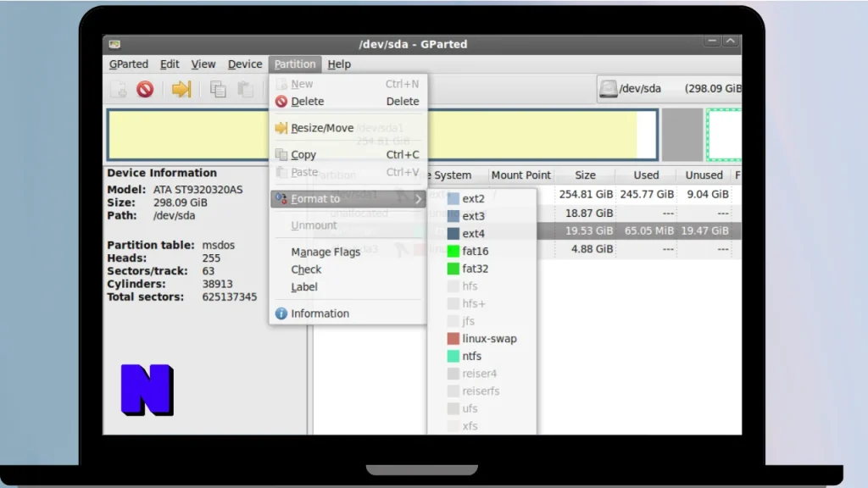868x488 pixels.
Task: Open the /dev/sda device selector
Action: tap(669, 88)
